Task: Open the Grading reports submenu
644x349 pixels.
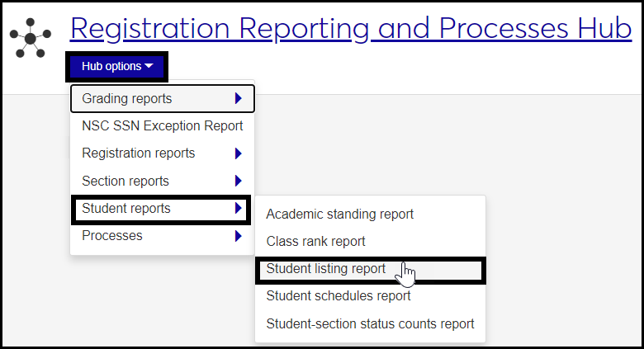Action: coord(127,99)
